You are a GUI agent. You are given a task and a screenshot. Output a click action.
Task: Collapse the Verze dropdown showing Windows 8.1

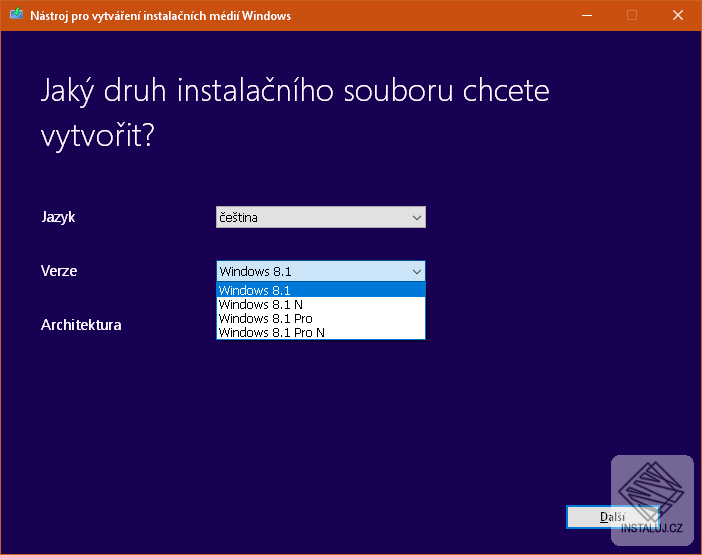321,271
